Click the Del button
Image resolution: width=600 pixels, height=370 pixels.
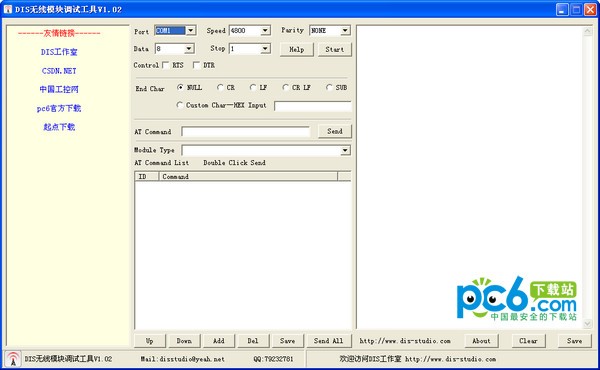pyautogui.click(x=253, y=341)
